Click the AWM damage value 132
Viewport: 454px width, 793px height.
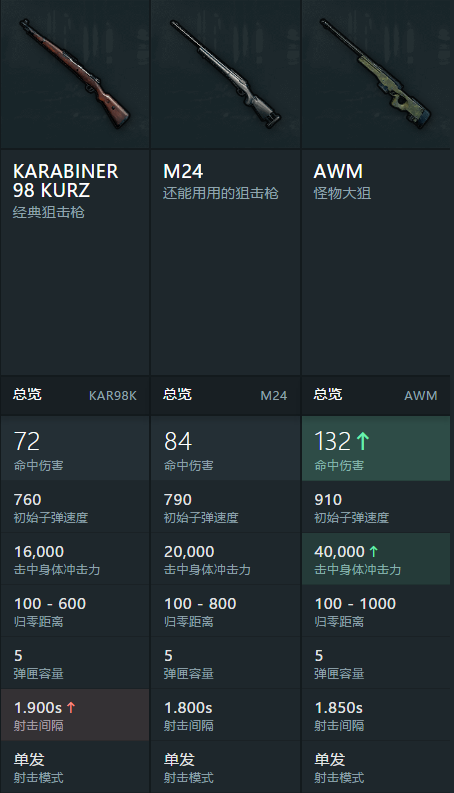[x=333, y=441]
